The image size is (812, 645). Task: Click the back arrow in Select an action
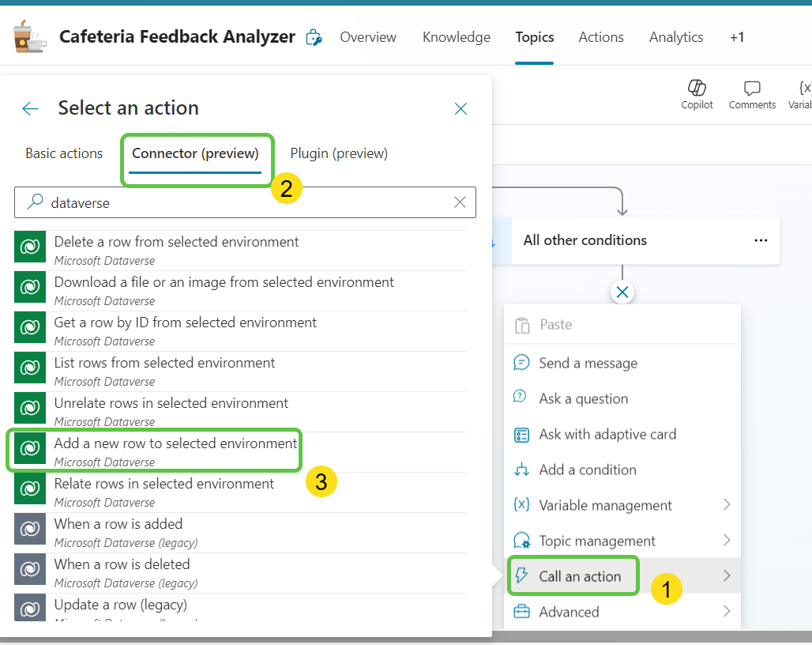30,108
